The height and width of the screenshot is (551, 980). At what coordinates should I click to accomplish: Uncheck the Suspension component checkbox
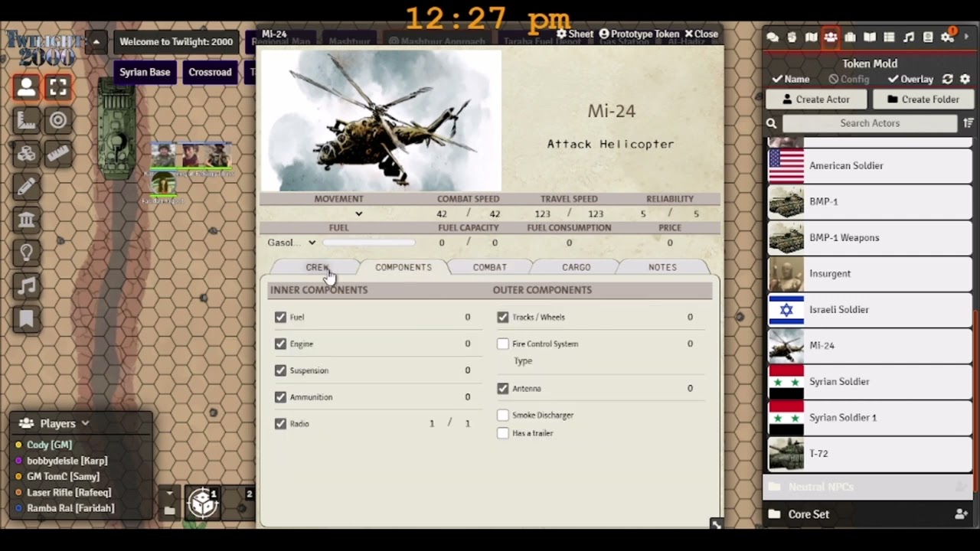[x=280, y=370]
